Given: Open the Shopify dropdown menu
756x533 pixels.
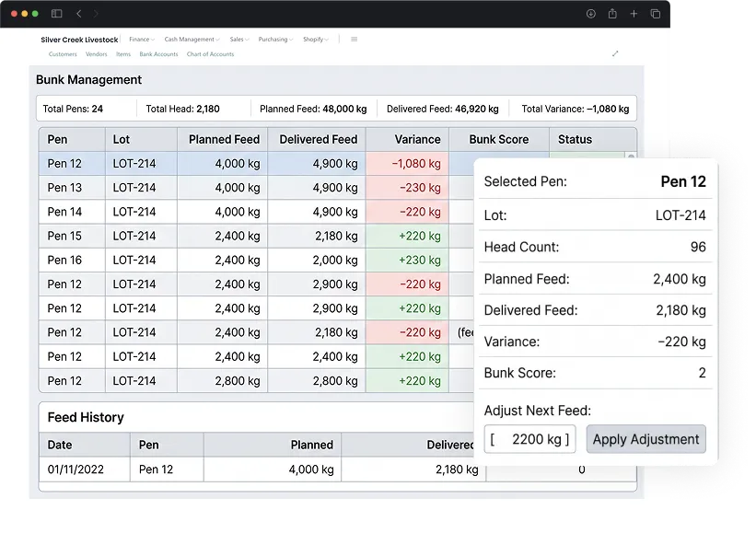Looking at the screenshot, I should pos(315,39).
